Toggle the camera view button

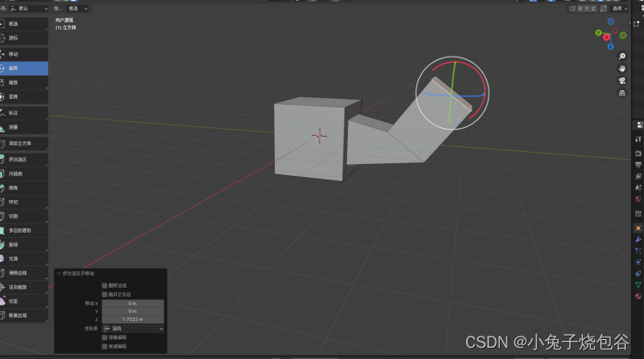pyautogui.click(x=623, y=81)
